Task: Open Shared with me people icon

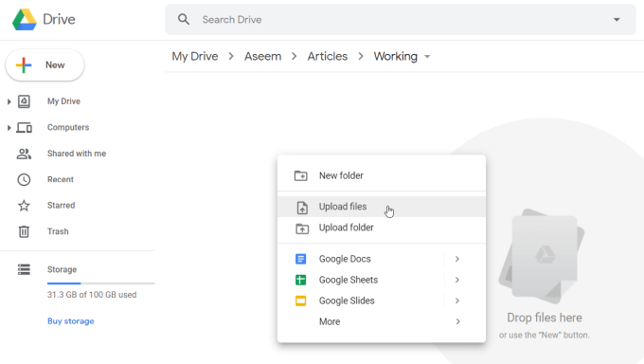Action: pyautogui.click(x=24, y=154)
